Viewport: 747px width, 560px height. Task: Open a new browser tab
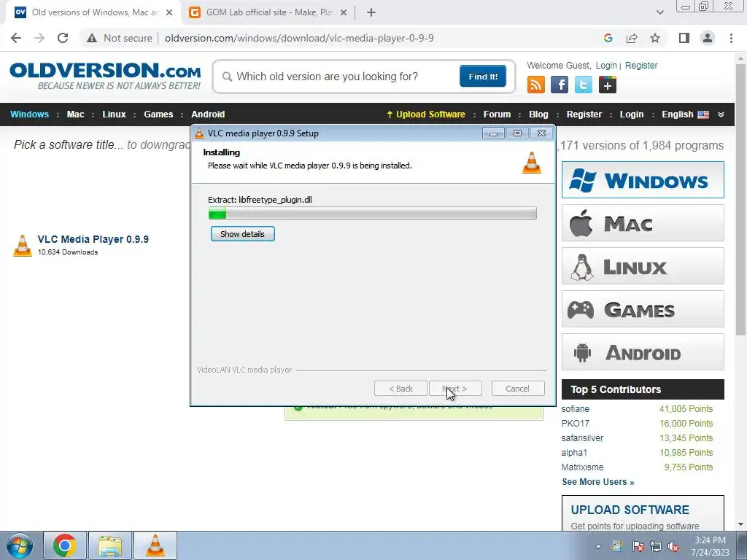point(371,12)
